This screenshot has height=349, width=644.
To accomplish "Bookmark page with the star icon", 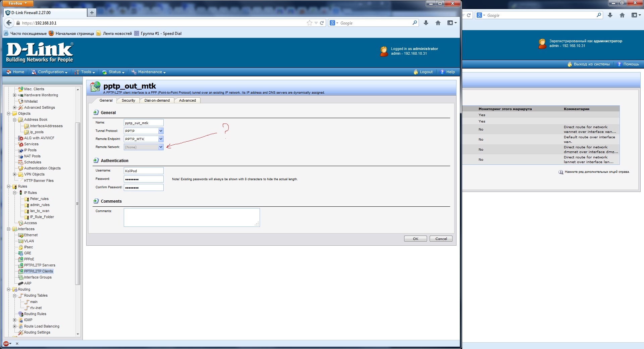I will pos(309,23).
